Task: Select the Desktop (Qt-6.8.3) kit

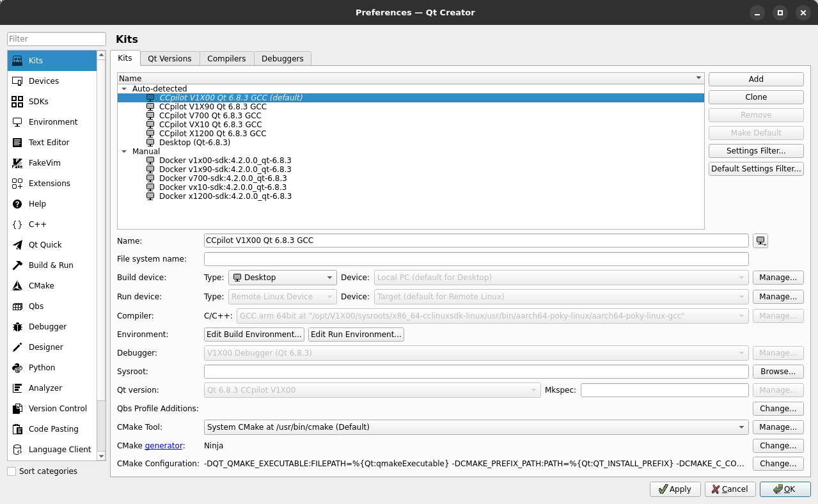Action: click(194, 143)
